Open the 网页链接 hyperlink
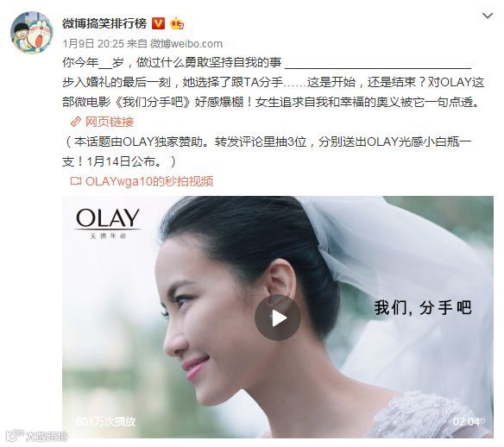Viewport: 504px width, 447px height. (110, 122)
